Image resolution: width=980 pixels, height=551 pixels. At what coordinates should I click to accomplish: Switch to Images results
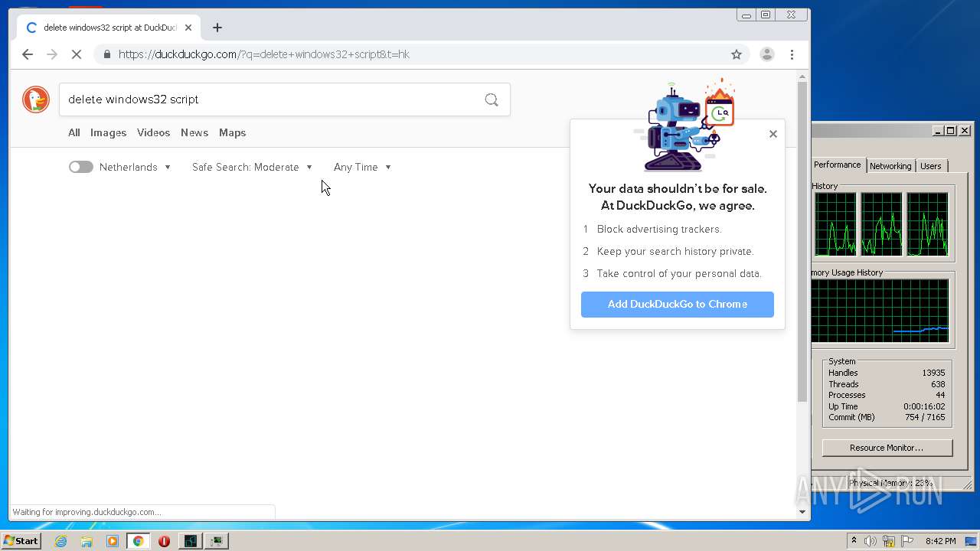pos(108,132)
